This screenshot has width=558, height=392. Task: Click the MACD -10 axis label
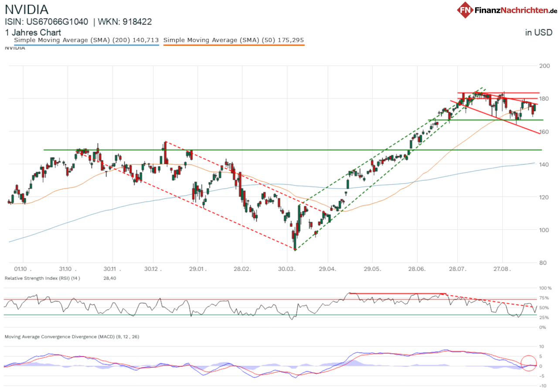[544, 385]
